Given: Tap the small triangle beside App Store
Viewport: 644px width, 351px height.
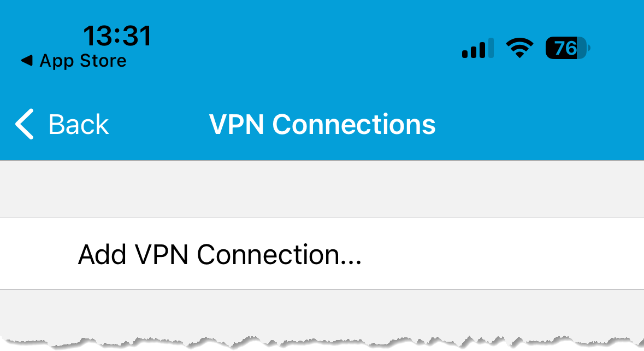Looking at the screenshot, I should pos(27,61).
